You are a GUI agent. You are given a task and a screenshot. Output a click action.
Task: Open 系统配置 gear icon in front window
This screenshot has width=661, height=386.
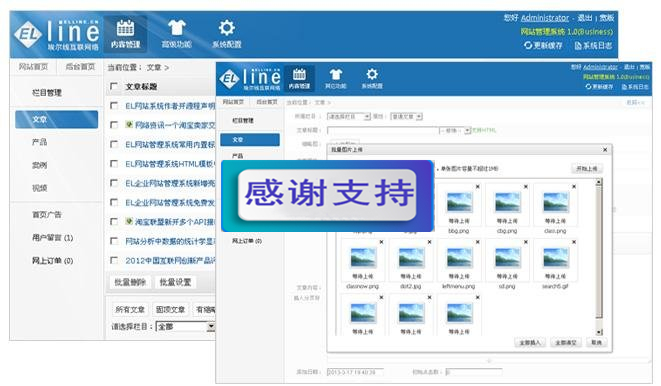pyautogui.click(x=372, y=74)
